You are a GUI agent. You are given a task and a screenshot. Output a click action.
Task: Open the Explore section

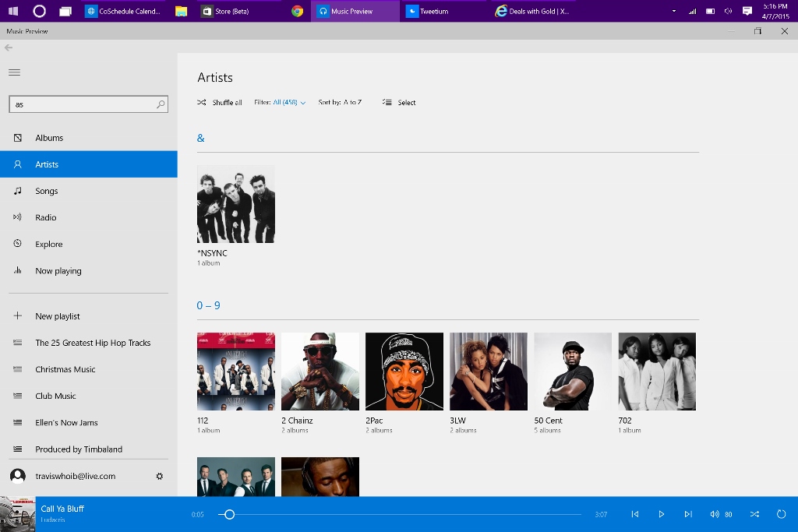tap(89, 244)
